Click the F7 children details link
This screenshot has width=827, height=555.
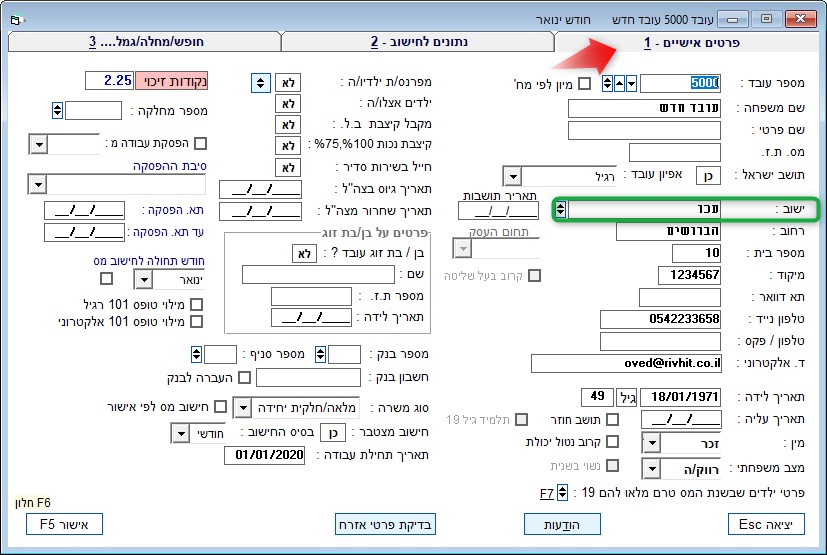point(547,494)
